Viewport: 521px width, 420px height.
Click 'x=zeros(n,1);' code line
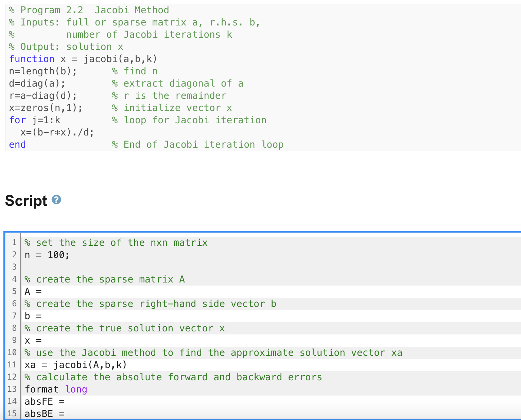(46, 108)
